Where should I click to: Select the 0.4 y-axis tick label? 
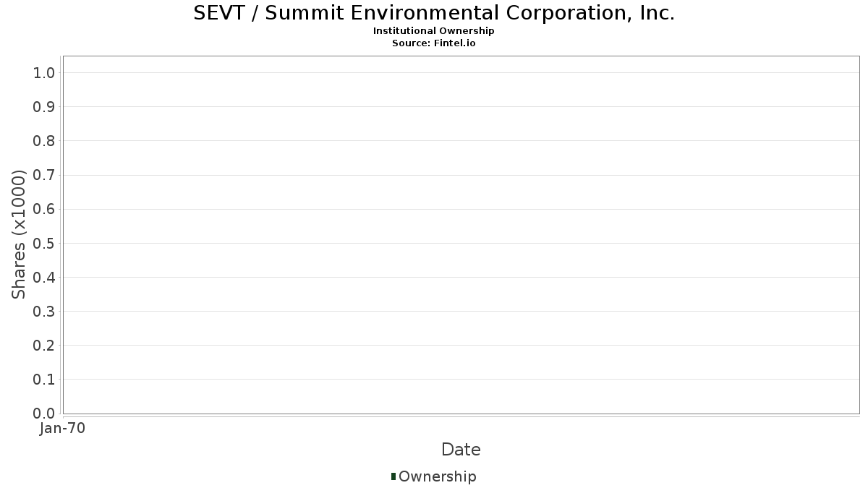(44, 277)
